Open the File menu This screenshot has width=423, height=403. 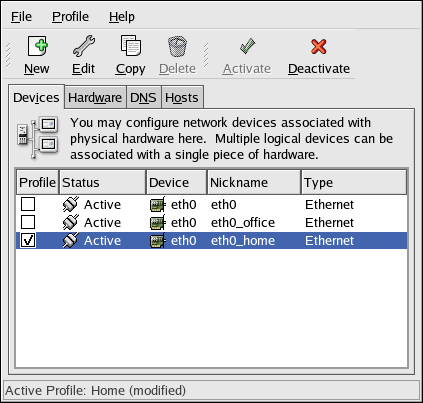tap(21, 17)
